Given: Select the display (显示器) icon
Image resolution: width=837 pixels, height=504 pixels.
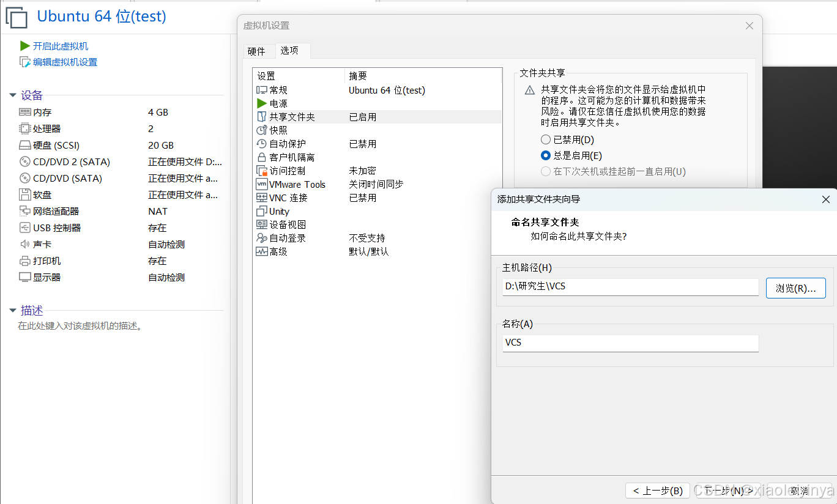Looking at the screenshot, I should click(25, 278).
